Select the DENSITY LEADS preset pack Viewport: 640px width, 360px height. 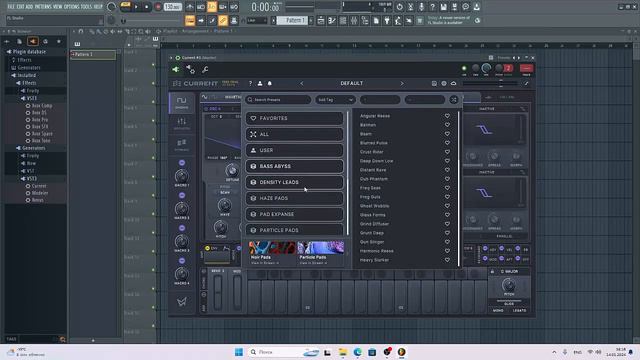coord(295,182)
